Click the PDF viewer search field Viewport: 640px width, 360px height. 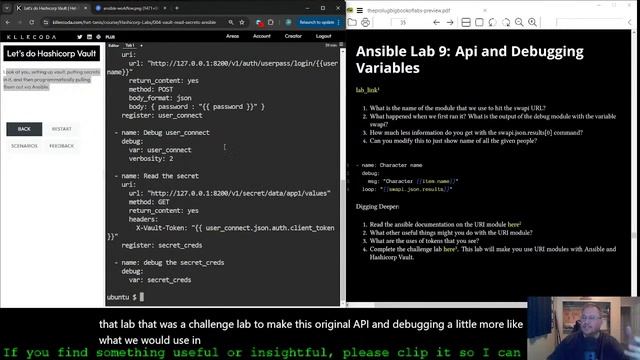[591, 22]
